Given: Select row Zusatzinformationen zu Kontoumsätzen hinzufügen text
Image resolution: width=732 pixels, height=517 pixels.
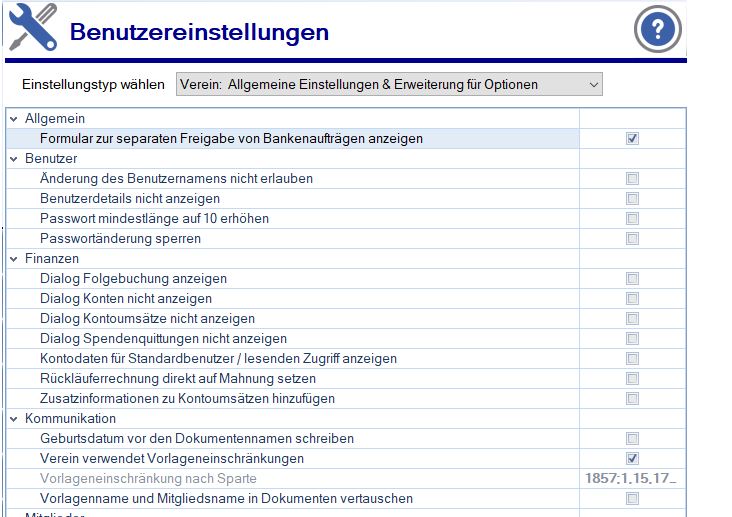Looking at the screenshot, I should point(188,398).
